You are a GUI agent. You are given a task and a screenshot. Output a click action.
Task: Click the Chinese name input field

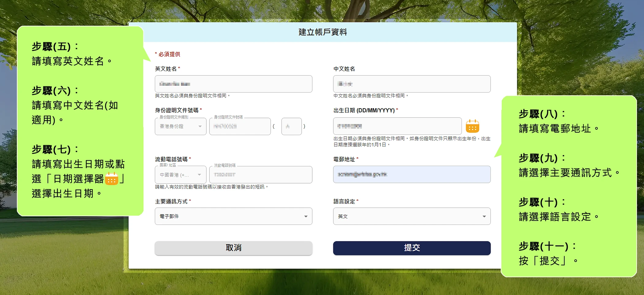tap(412, 84)
